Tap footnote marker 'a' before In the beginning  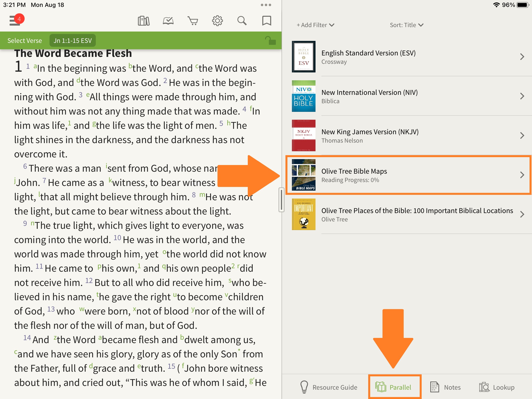pyautogui.click(x=35, y=66)
